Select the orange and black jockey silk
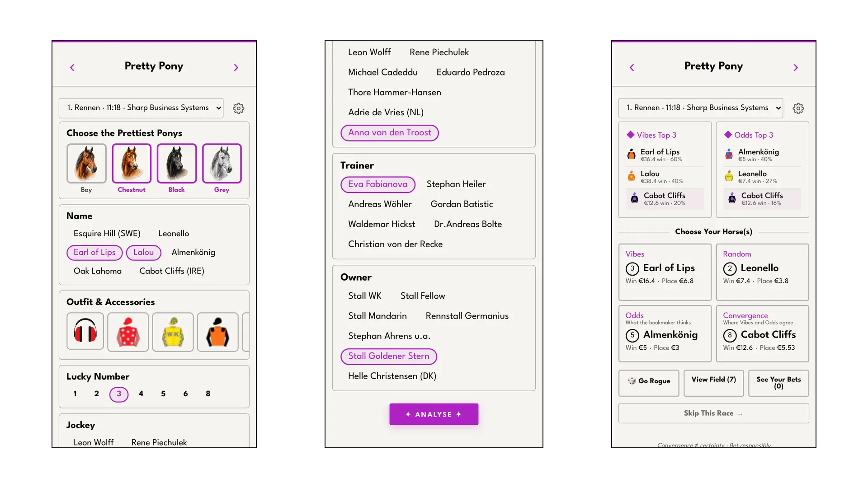This screenshot has height=488, width=868. [217, 332]
